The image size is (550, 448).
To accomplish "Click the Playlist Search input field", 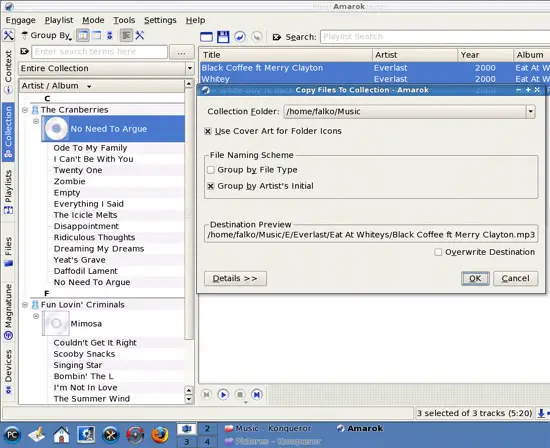I will tap(435, 37).
